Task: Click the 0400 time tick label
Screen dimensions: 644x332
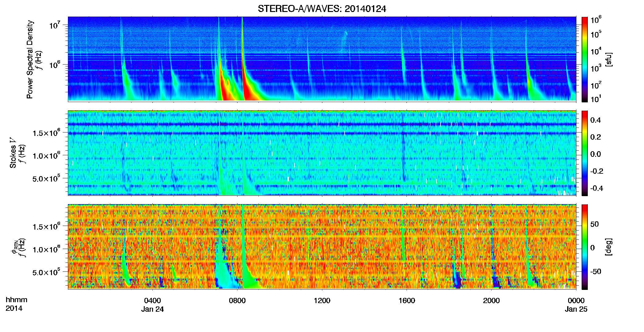Action: coord(152,301)
